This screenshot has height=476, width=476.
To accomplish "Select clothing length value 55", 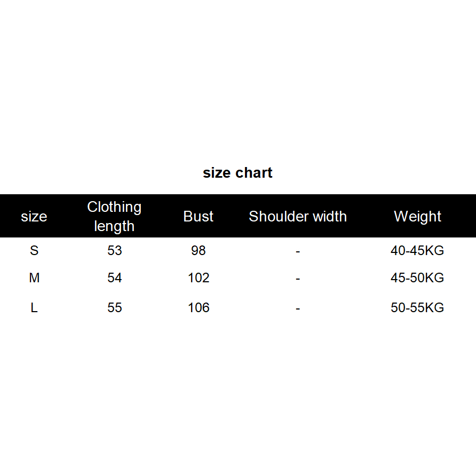I will pos(115,308).
